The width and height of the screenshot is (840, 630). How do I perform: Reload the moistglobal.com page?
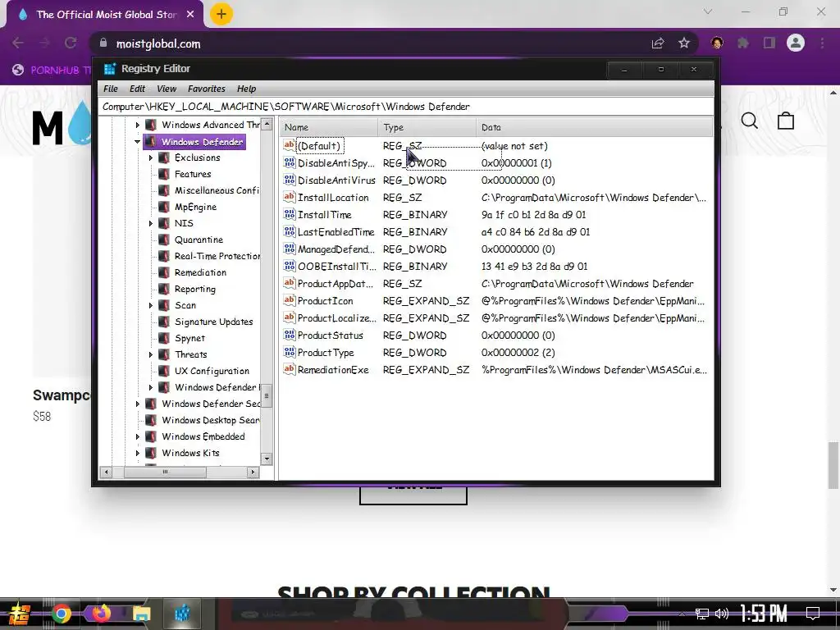(71, 43)
